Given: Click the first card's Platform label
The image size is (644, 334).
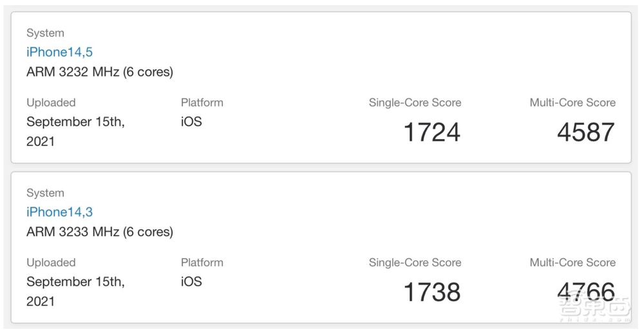Looking at the screenshot, I should pyautogui.click(x=202, y=102).
